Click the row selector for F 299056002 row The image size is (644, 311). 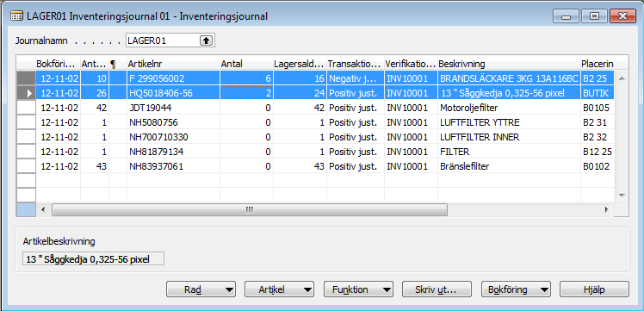click(x=26, y=78)
